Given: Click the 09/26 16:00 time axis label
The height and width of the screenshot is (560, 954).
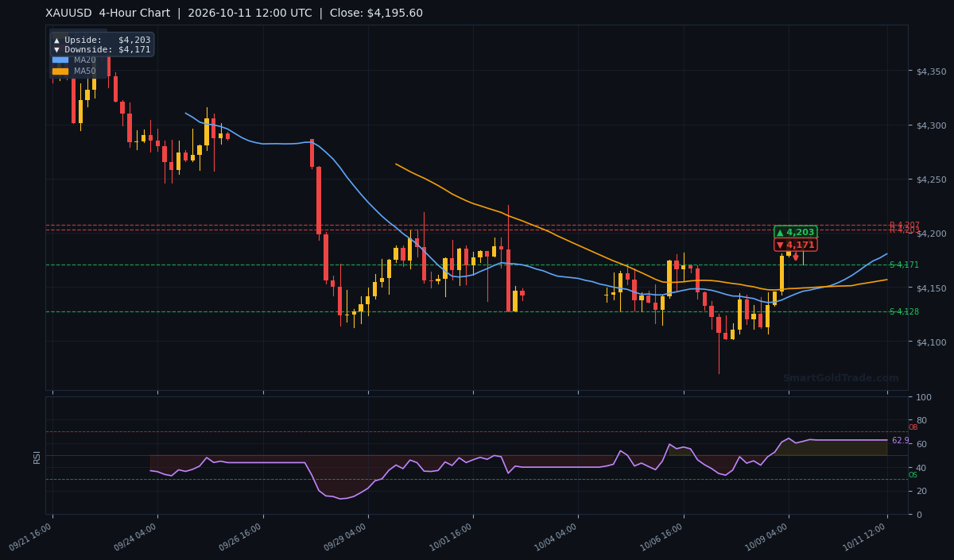Looking at the screenshot, I should [x=242, y=538].
